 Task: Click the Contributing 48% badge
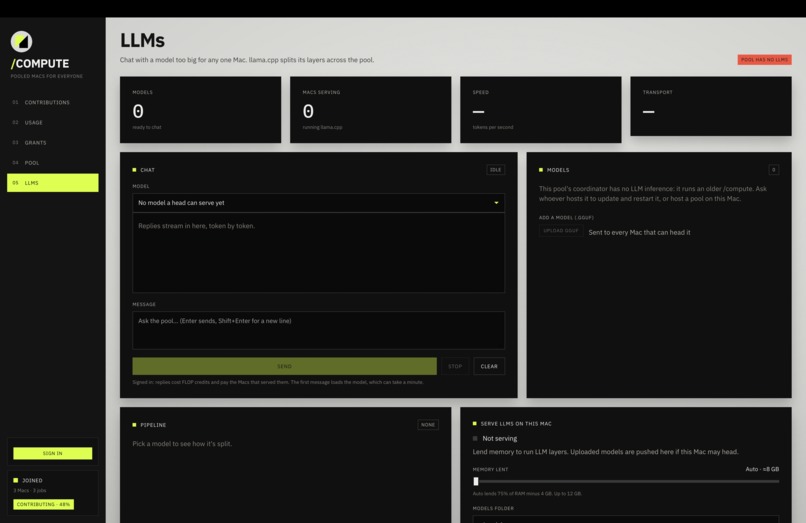44,504
